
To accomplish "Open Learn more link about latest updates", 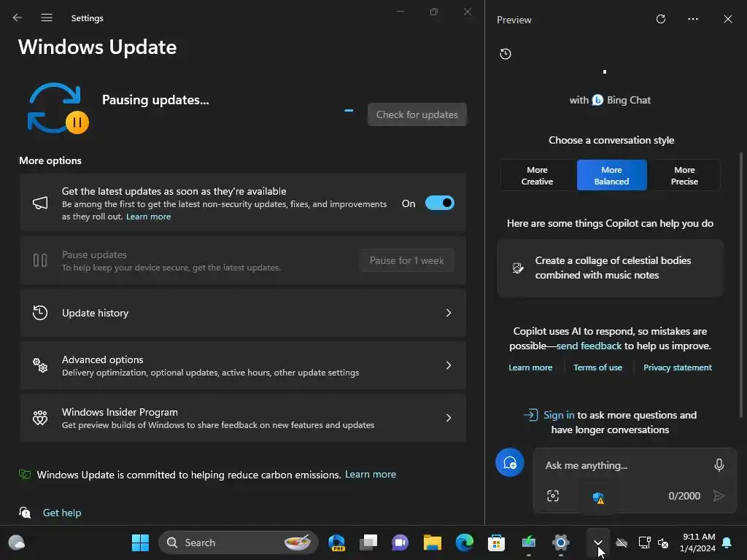I will (x=148, y=217).
